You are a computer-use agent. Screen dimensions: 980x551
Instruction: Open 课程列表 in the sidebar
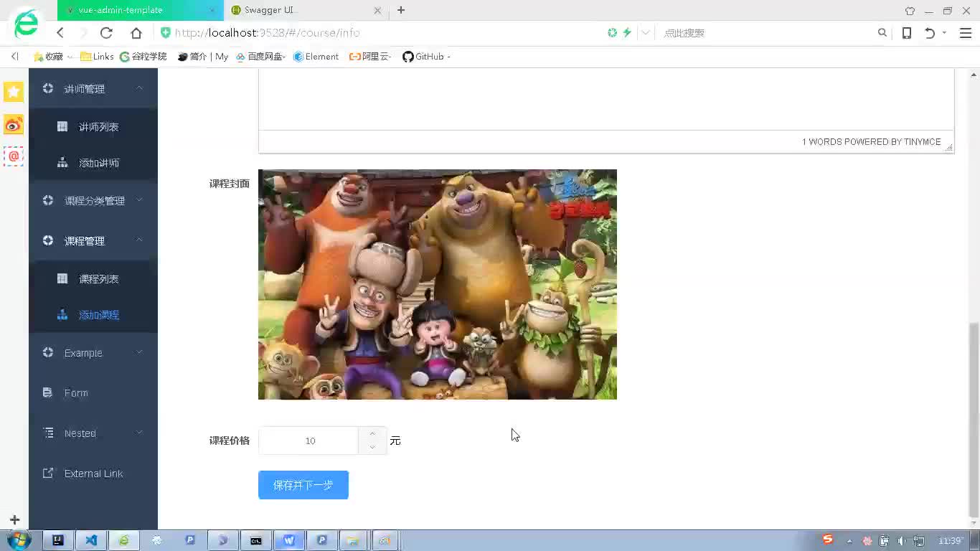pyautogui.click(x=93, y=279)
